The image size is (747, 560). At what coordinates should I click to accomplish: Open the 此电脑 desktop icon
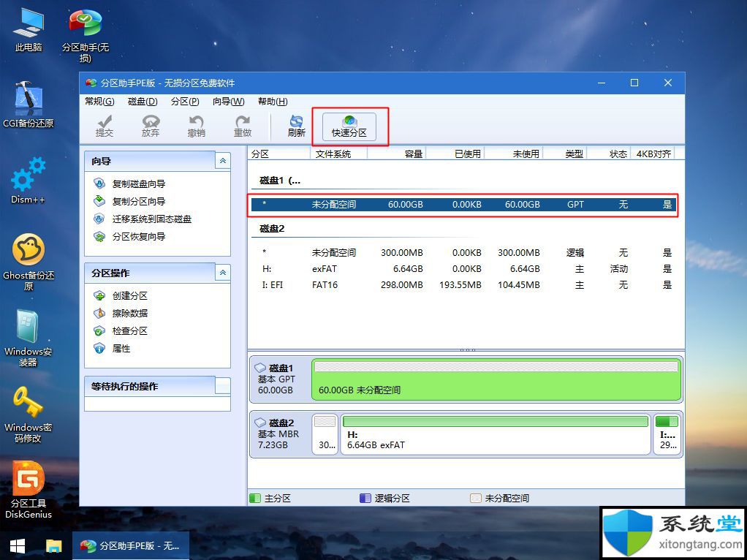28,30
